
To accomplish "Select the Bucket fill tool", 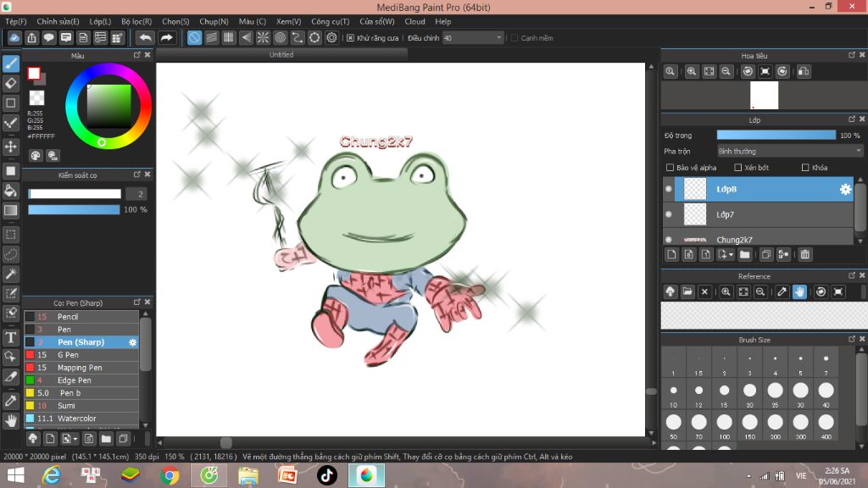I will tap(10, 191).
